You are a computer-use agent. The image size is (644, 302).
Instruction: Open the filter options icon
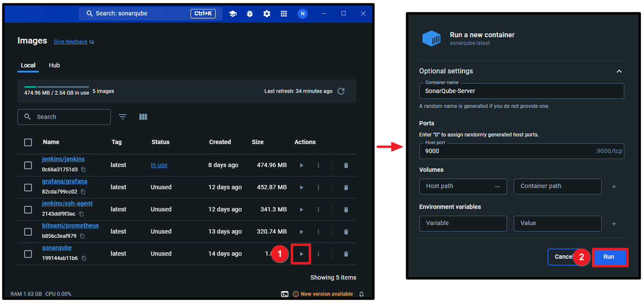pyautogui.click(x=123, y=117)
